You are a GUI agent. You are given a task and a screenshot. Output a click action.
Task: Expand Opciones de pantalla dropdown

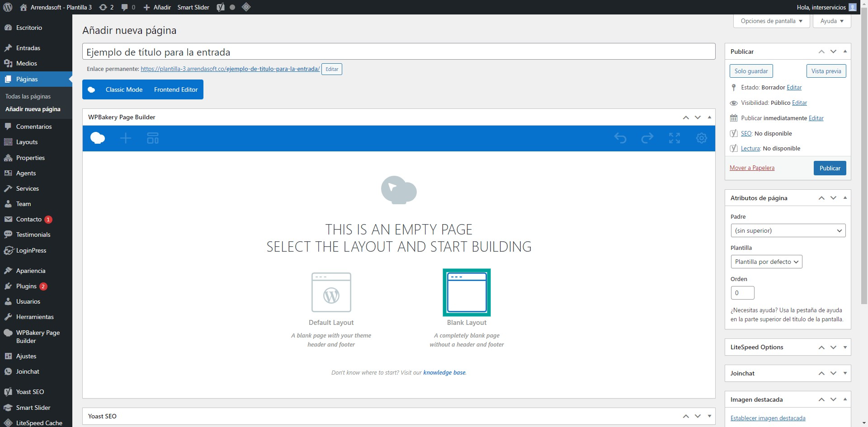(771, 21)
